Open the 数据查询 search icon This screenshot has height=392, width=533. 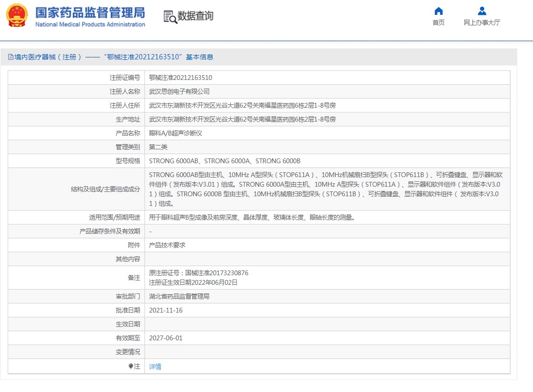pos(170,17)
